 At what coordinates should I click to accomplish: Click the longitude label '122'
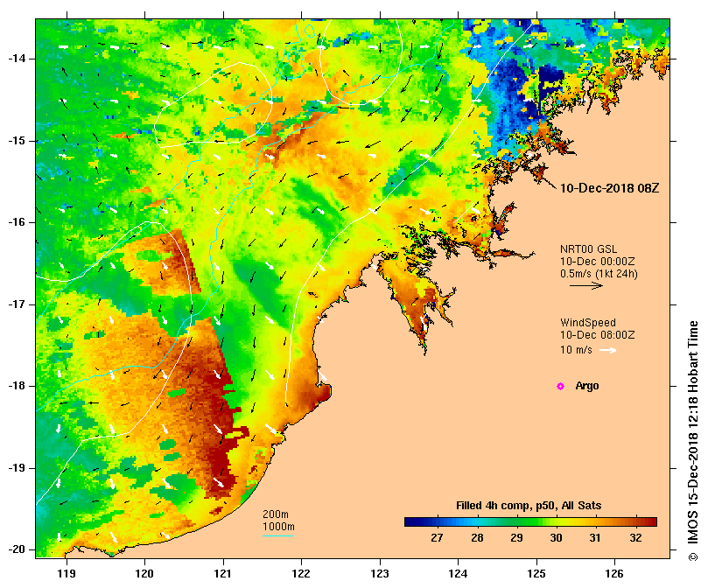click(x=301, y=573)
